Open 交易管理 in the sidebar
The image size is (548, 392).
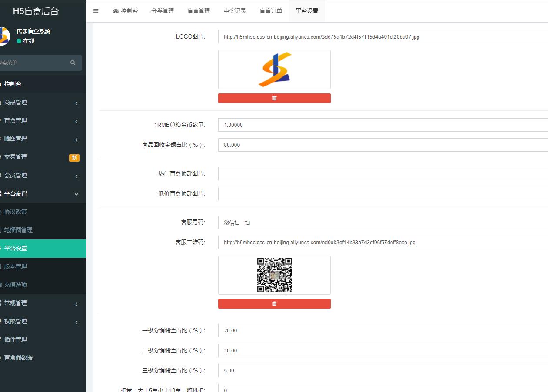[x=43, y=157]
